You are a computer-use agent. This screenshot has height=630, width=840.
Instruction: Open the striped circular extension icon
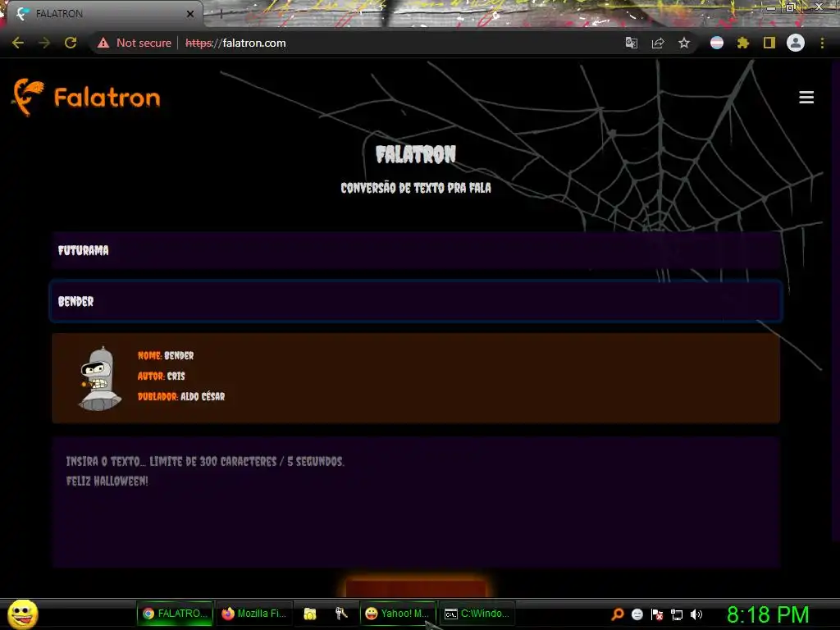(x=717, y=43)
